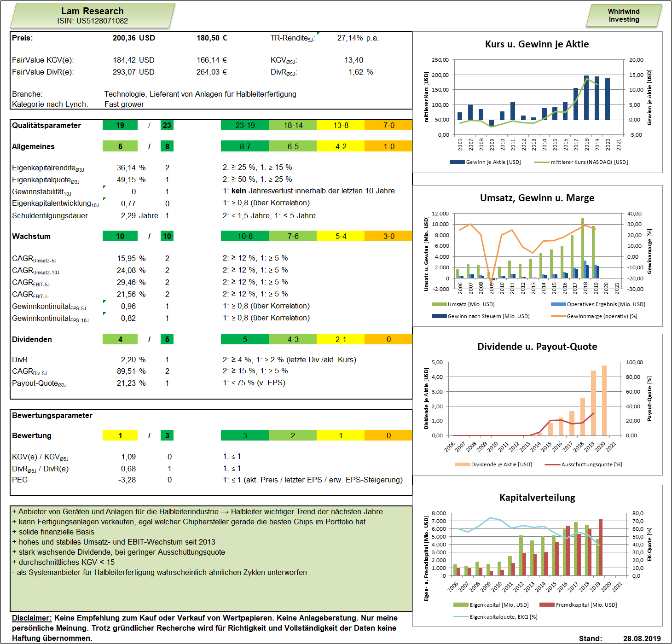Select the value 21,56 % in CAGR row
Screen dimensions: 672x644
point(131,294)
